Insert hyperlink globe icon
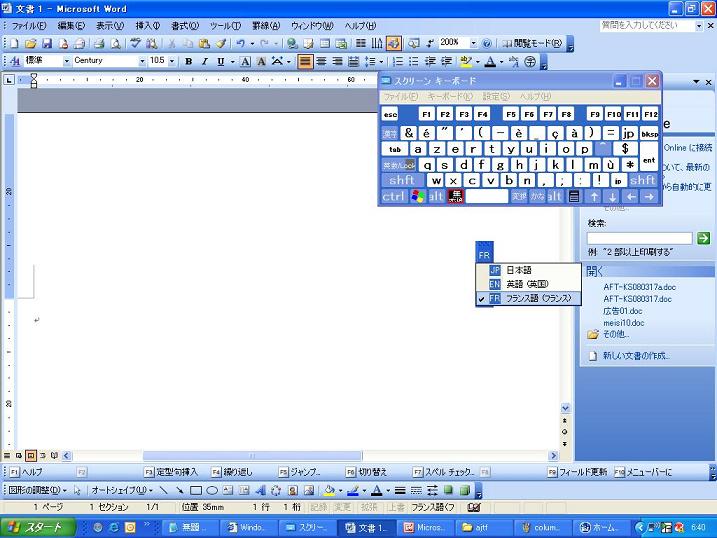 292,43
